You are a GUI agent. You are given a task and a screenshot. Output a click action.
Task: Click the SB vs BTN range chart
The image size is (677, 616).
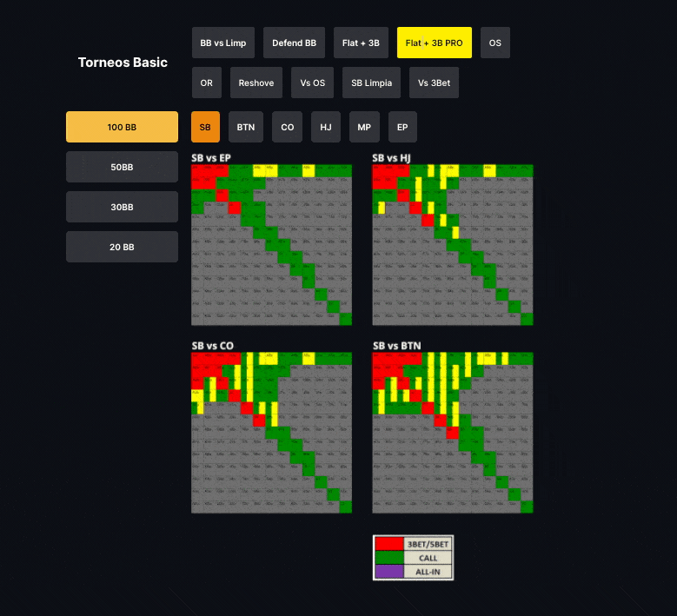point(452,432)
